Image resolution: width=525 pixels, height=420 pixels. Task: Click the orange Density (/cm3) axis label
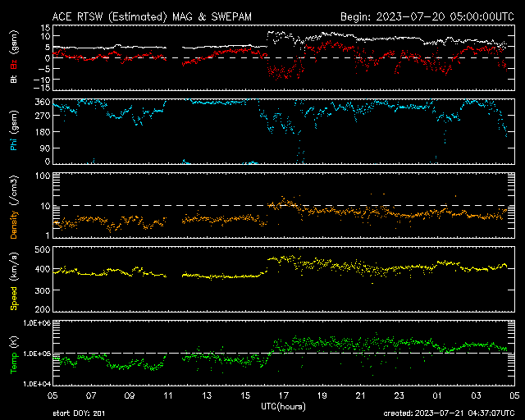pos(13,210)
